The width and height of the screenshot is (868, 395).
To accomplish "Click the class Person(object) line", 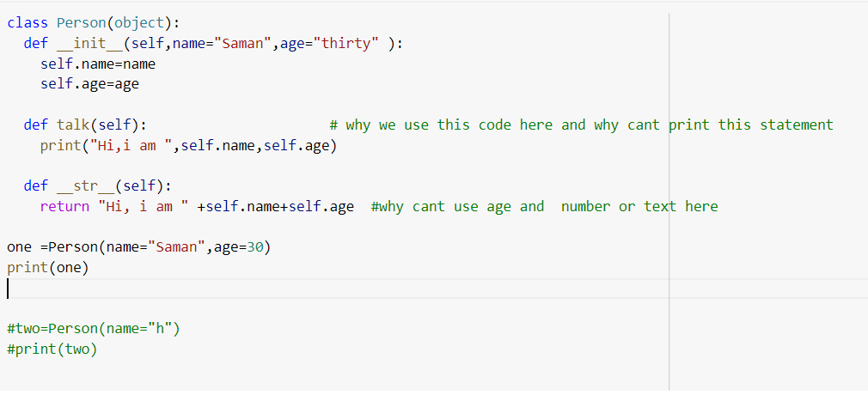I will coord(95,23).
